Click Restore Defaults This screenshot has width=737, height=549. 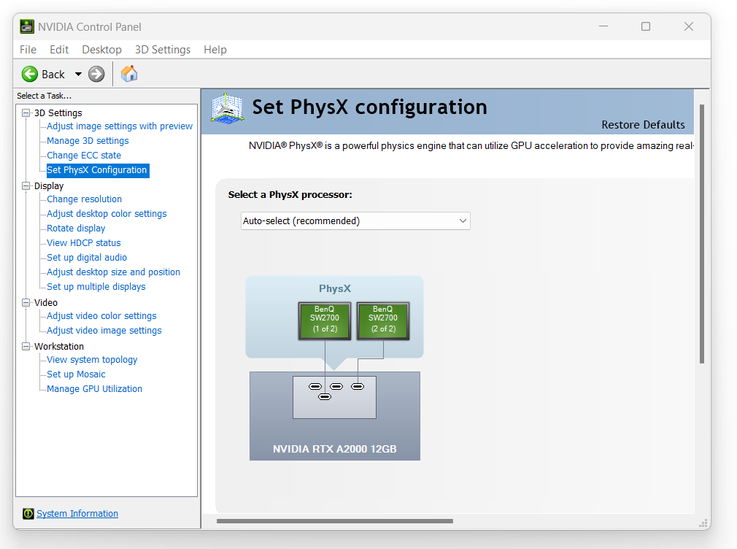click(643, 125)
